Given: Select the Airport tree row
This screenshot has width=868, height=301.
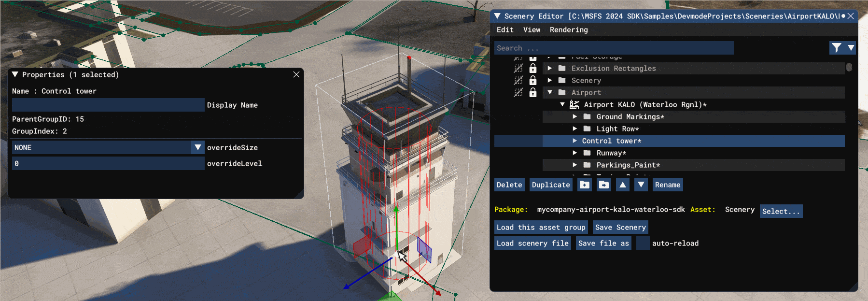Looking at the screenshot, I should (694, 92).
